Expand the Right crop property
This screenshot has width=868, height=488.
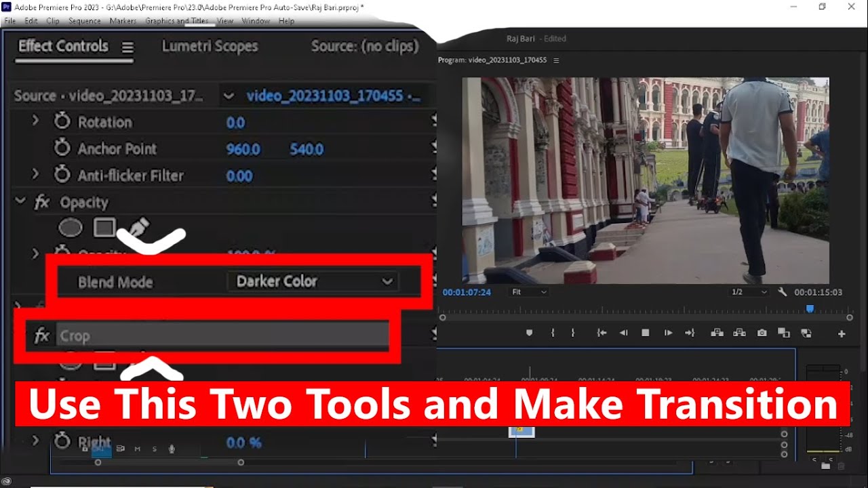pyautogui.click(x=35, y=441)
